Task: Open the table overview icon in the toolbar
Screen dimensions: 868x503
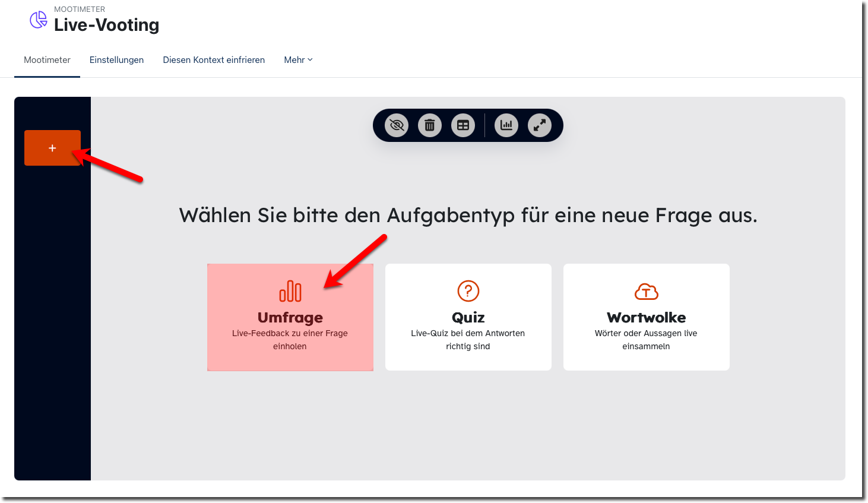Action: coord(463,125)
